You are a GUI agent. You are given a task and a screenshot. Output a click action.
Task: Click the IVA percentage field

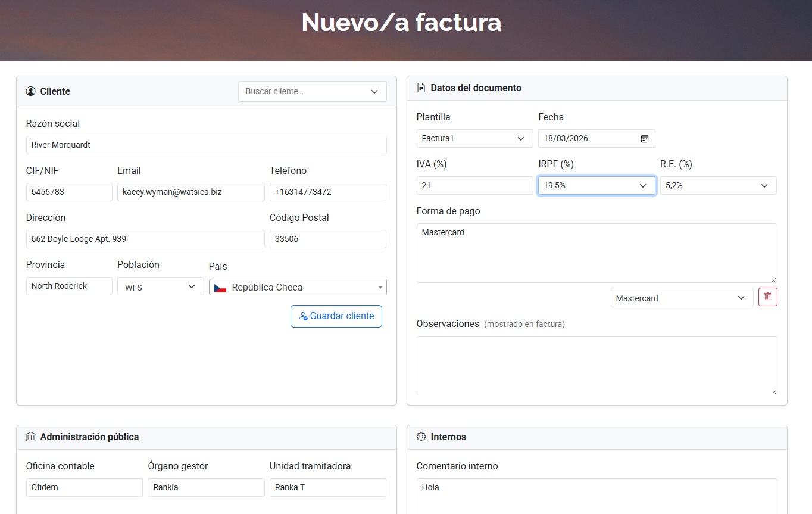tap(474, 185)
